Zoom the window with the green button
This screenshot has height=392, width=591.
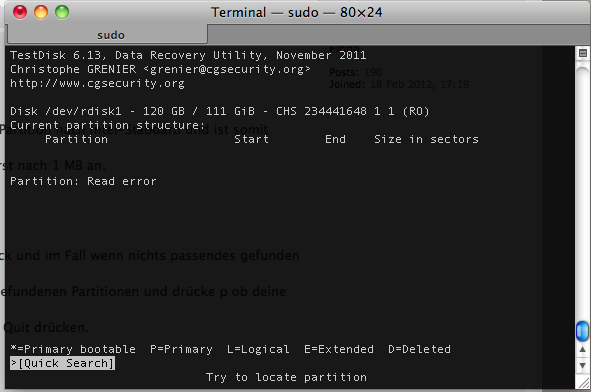62,12
